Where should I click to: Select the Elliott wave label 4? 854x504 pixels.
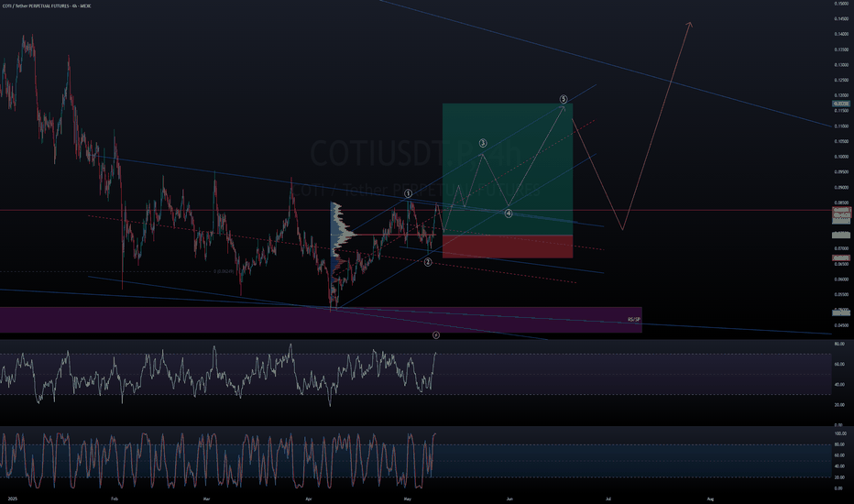point(509,214)
